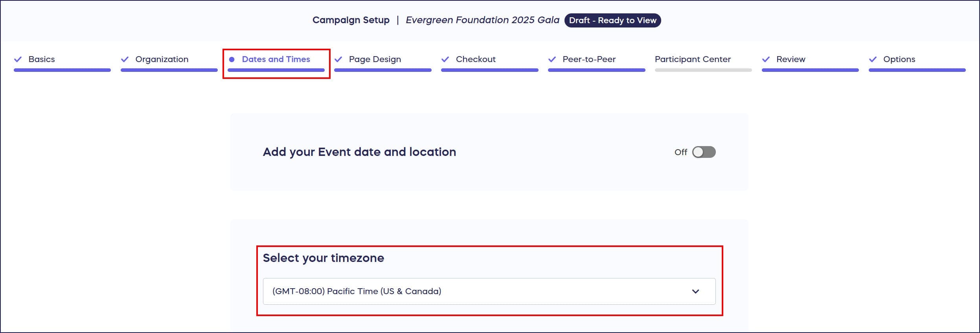The width and height of the screenshot is (980, 333).
Task: Click the Evergreen Foundation 2025 Gala title
Action: click(482, 20)
